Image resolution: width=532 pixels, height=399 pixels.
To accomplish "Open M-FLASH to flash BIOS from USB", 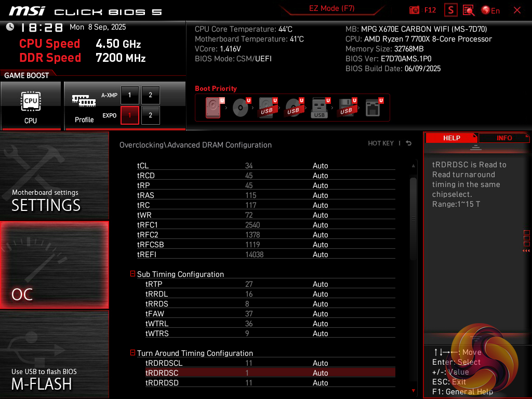I will [54, 354].
